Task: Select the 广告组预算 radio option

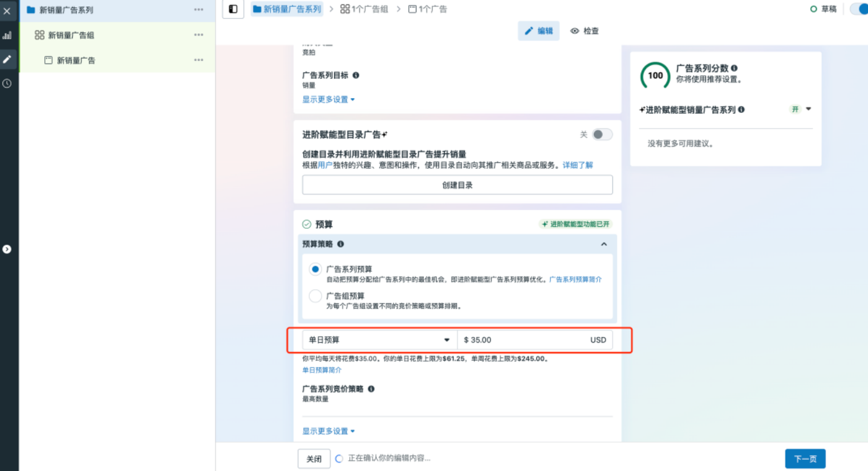Action: click(315, 296)
